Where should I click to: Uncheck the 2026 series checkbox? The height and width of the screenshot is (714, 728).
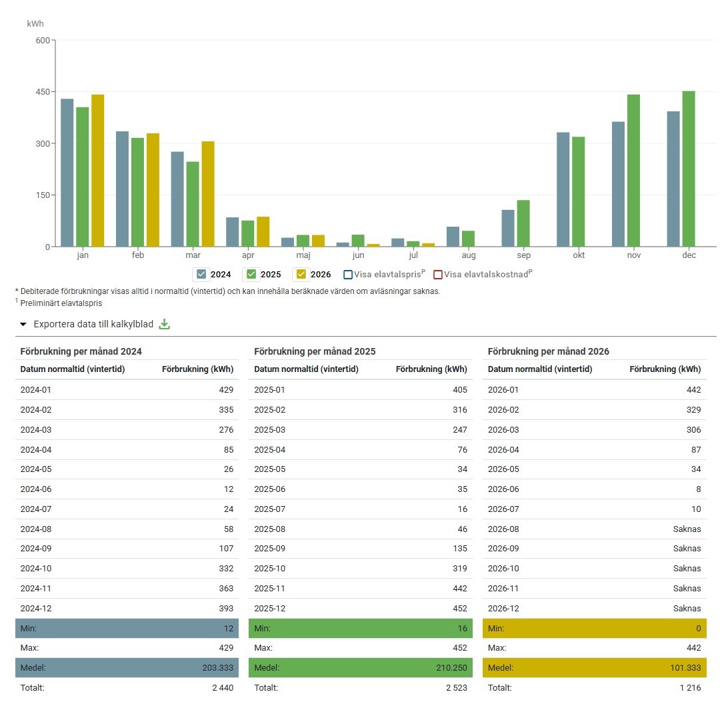pos(301,275)
